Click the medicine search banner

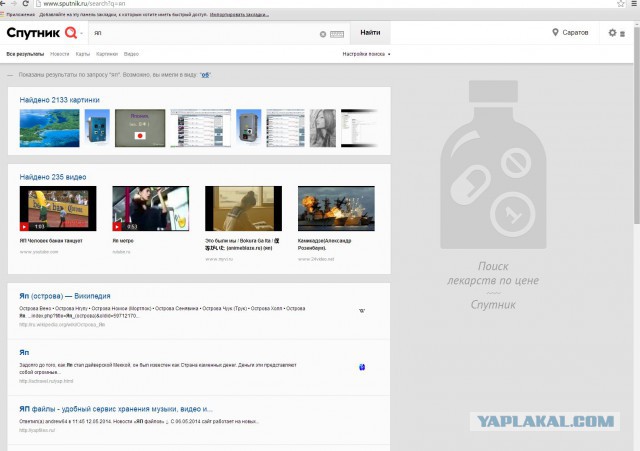coord(493,196)
